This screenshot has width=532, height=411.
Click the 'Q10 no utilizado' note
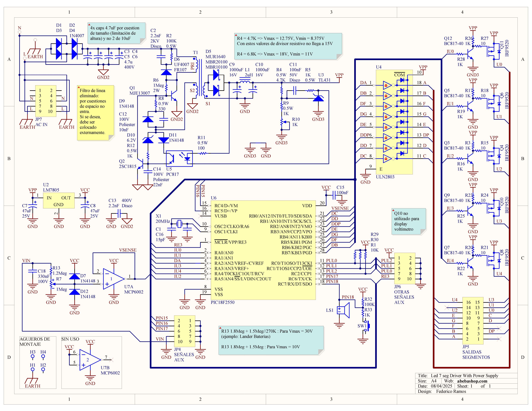409,221
